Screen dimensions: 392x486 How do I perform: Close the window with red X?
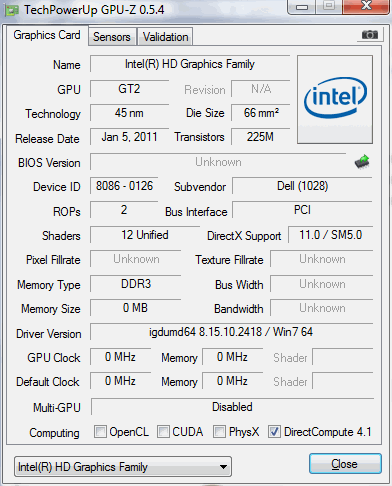point(366,6)
